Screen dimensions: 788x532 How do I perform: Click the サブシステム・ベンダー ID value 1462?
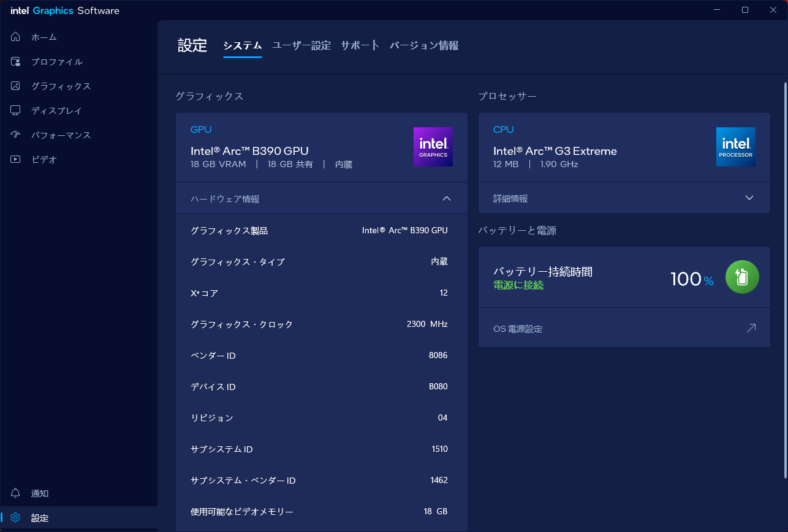tap(439, 481)
